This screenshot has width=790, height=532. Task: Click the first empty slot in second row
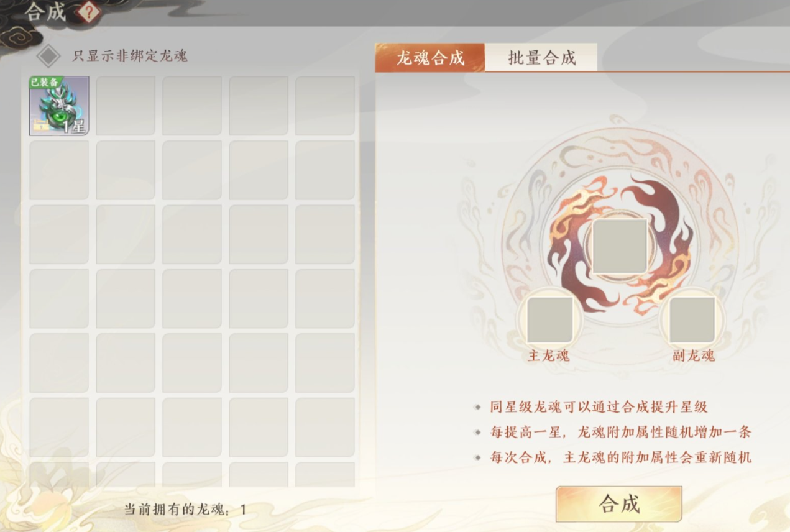tap(59, 170)
